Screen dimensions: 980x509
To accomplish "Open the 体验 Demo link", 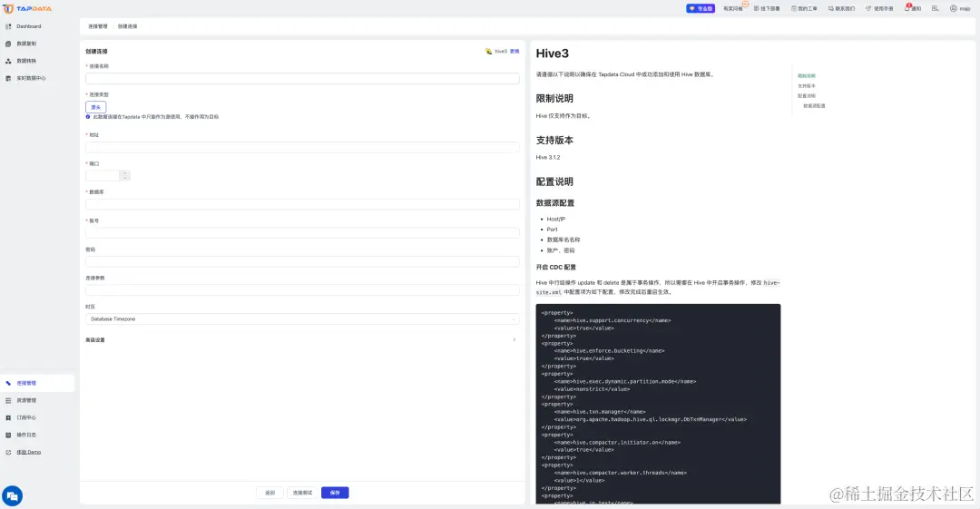I will pyautogui.click(x=29, y=452).
